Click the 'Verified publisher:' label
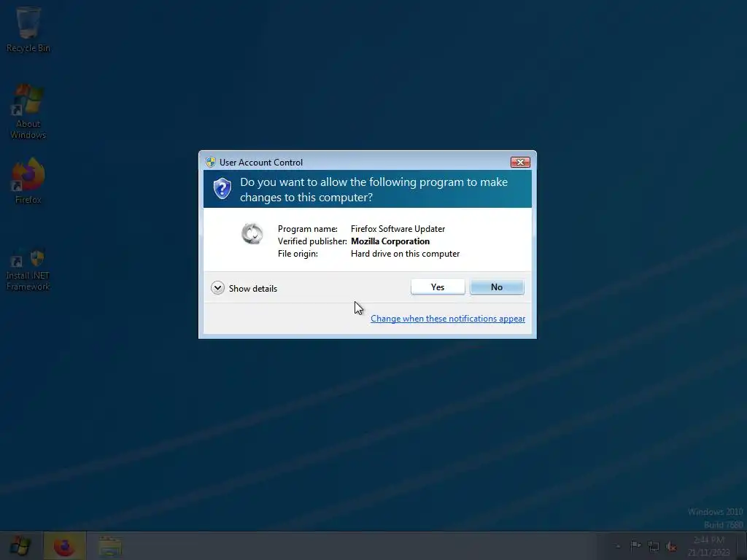Viewport: 747px width, 560px height. 312,241
